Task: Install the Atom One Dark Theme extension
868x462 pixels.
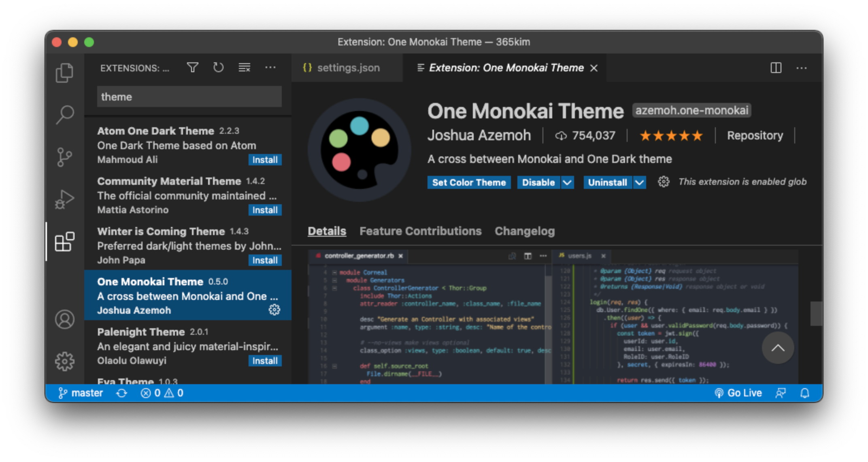Action: coord(265,160)
